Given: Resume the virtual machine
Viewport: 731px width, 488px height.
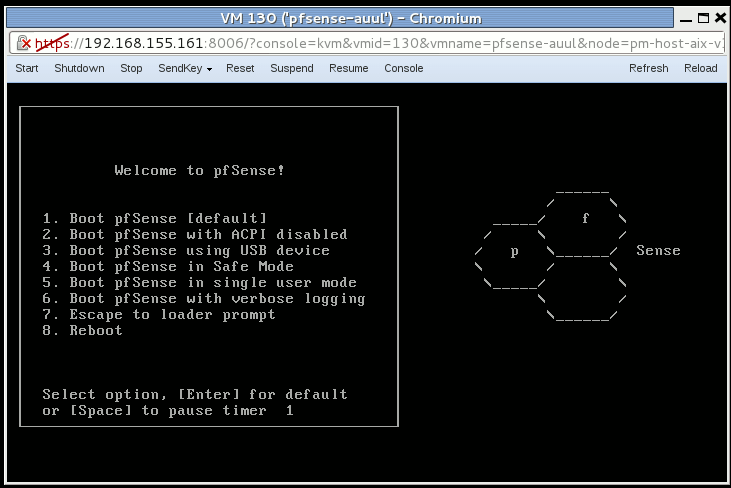Looking at the screenshot, I should click(x=349, y=68).
